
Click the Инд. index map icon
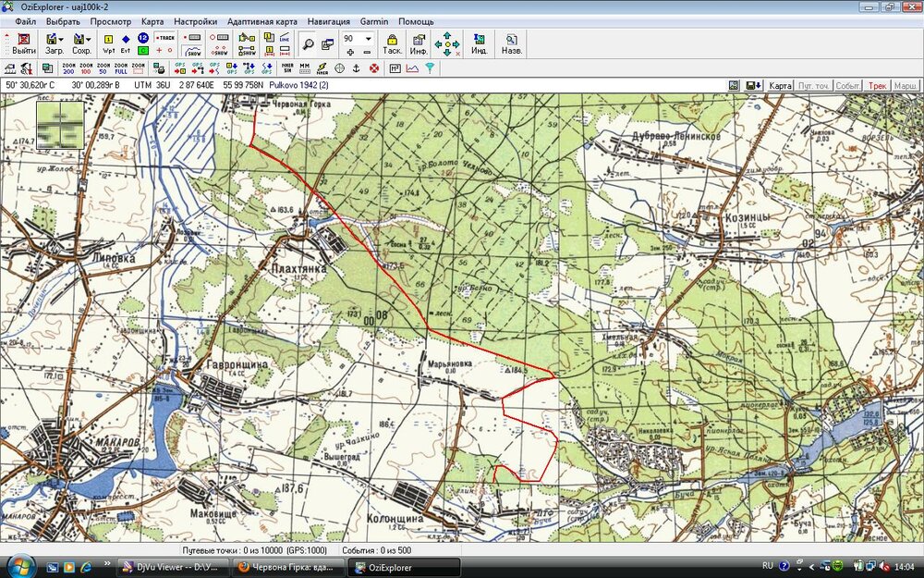tap(479, 44)
